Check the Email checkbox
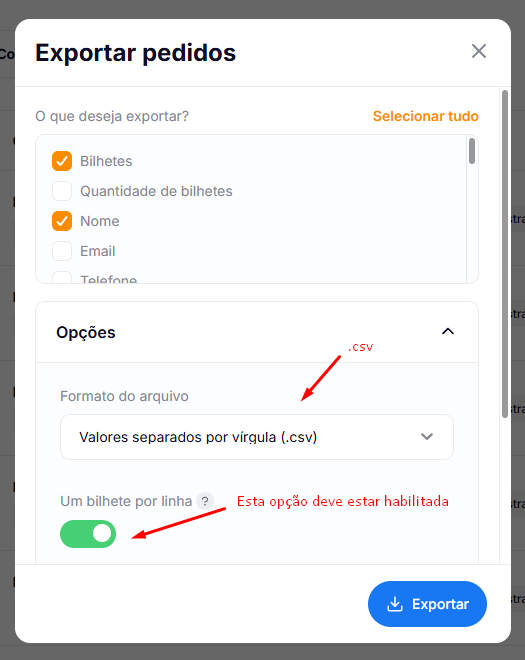The image size is (525, 660). (62, 251)
